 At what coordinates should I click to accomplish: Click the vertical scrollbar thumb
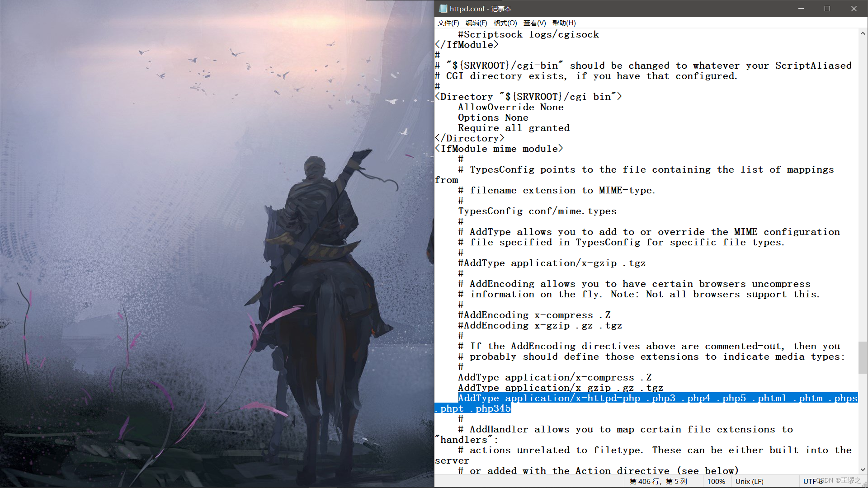point(863,357)
